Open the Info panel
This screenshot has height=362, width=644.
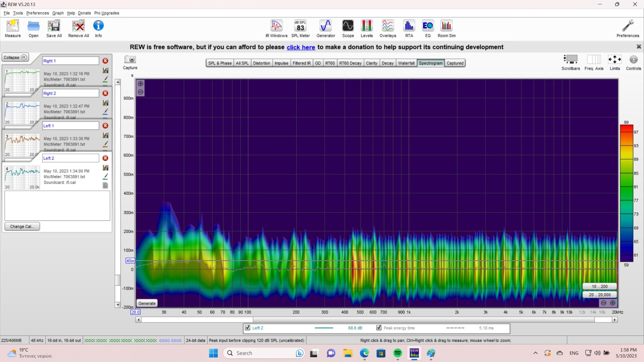tap(98, 28)
